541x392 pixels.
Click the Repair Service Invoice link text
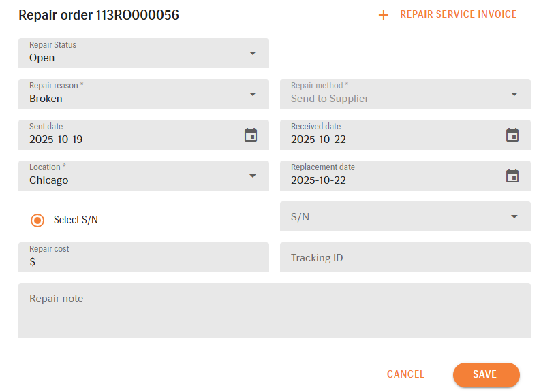click(458, 14)
